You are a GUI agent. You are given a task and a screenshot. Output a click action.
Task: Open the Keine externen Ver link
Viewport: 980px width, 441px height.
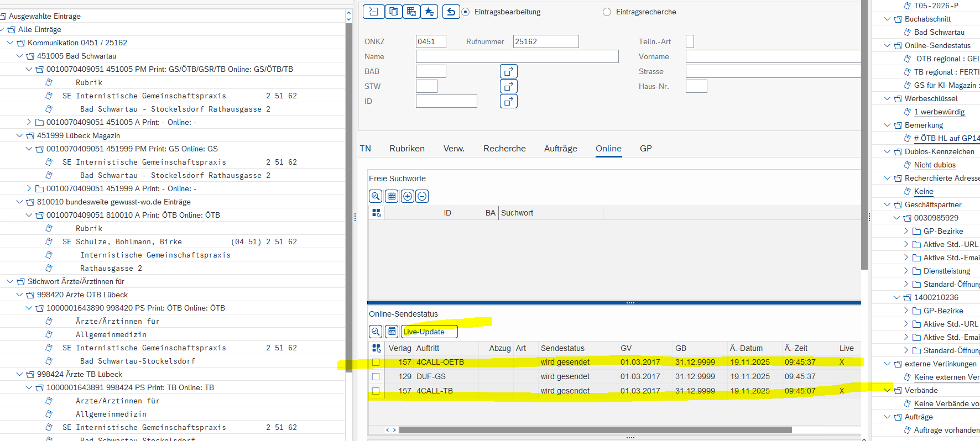click(x=947, y=377)
